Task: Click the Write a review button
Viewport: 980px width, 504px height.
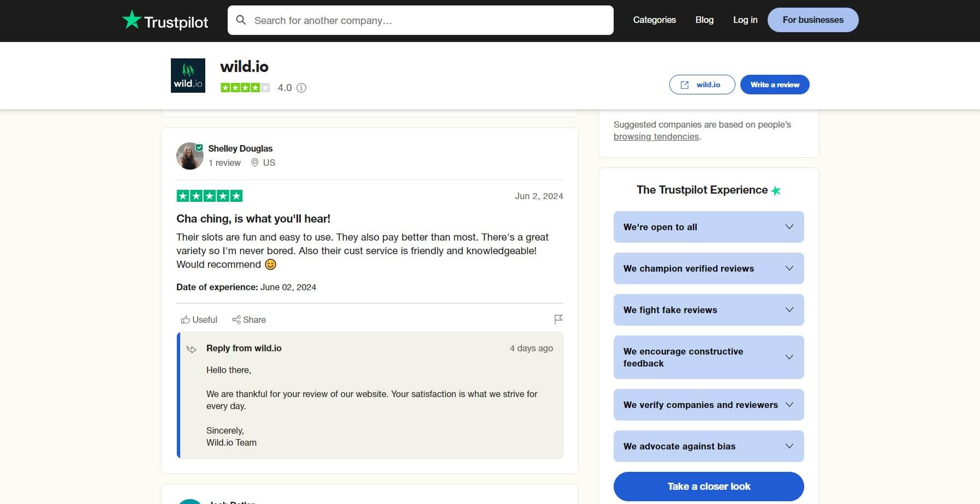Action: [775, 85]
